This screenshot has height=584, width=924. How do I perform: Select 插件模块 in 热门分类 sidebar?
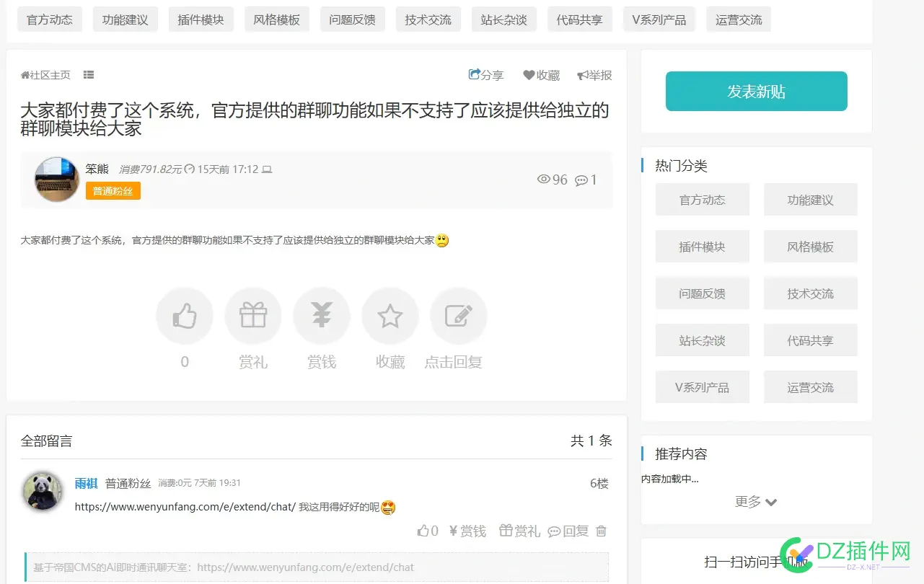[703, 247]
